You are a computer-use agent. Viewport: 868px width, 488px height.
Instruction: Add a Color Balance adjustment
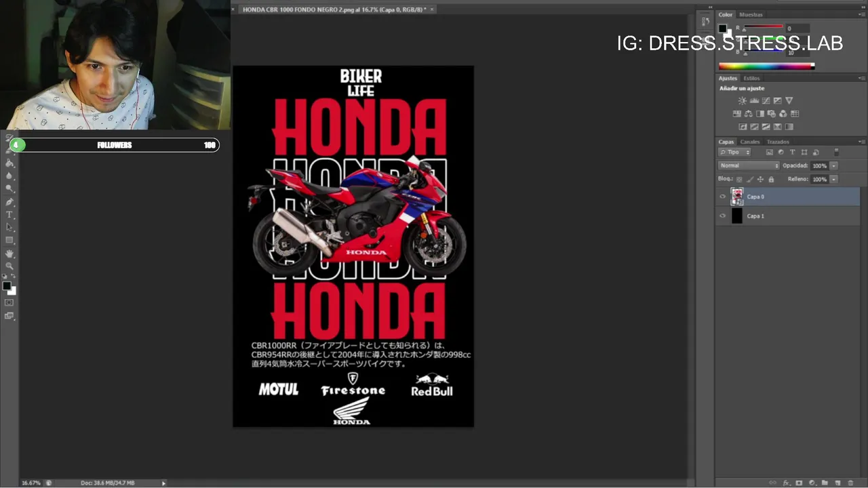(x=749, y=113)
